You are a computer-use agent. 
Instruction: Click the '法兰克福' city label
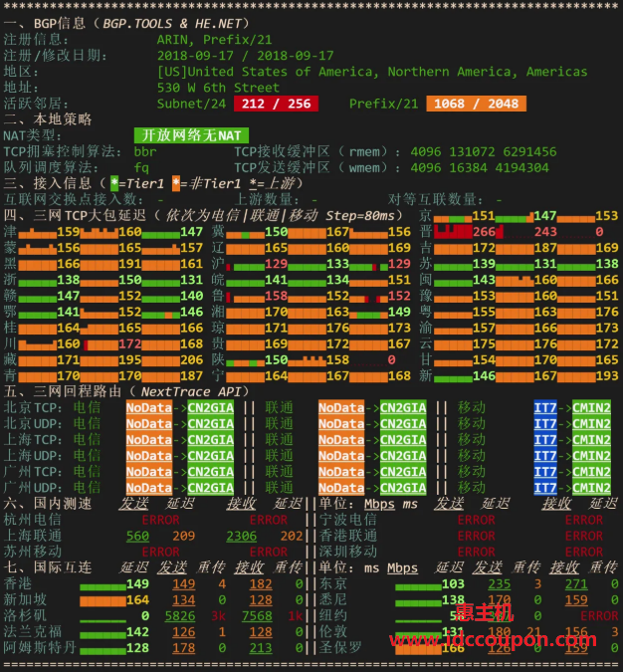tap(33, 632)
